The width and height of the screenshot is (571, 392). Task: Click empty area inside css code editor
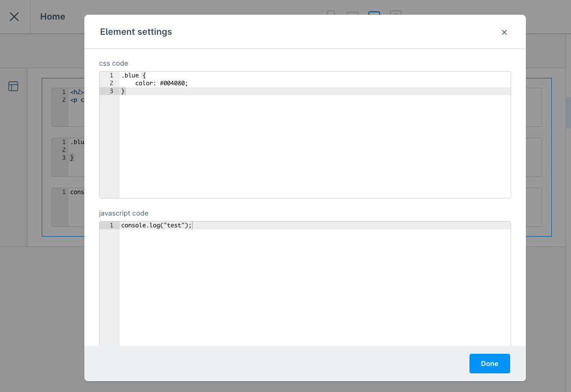tap(314, 147)
